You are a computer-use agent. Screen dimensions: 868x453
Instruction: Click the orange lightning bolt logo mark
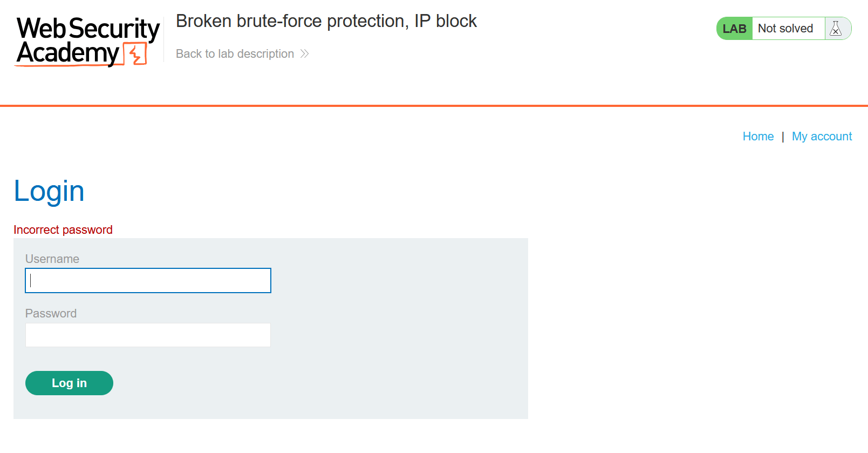(x=134, y=53)
